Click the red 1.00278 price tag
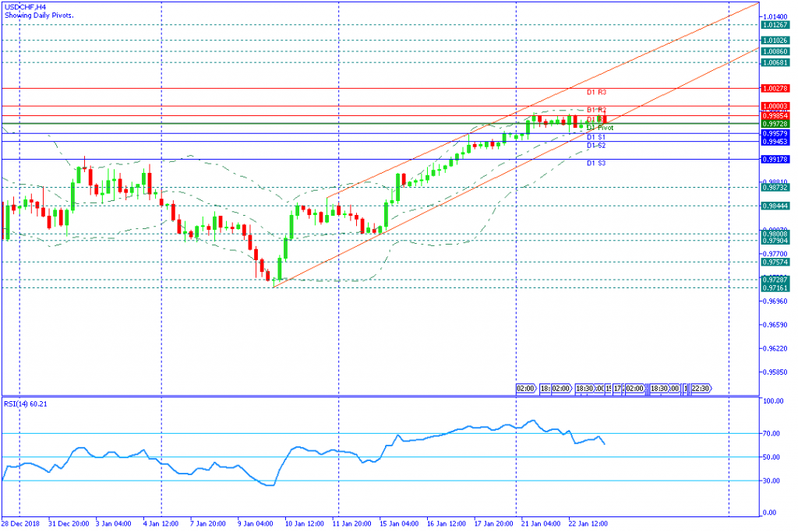 [775, 90]
